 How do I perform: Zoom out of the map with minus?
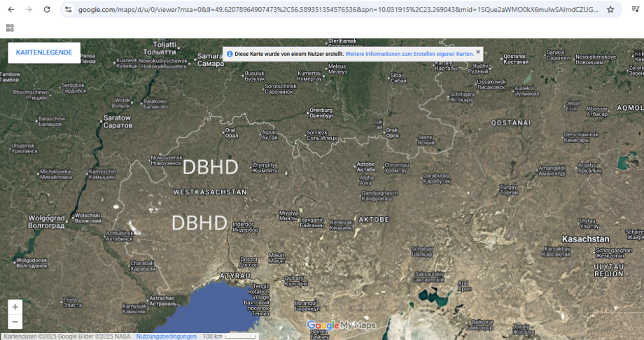click(x=15, y=322)
